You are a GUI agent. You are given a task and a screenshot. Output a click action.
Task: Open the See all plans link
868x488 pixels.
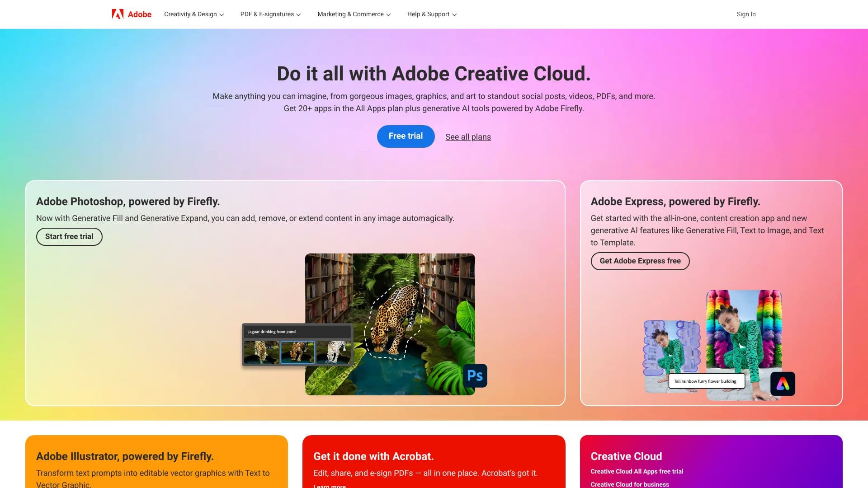pos(468,136)
